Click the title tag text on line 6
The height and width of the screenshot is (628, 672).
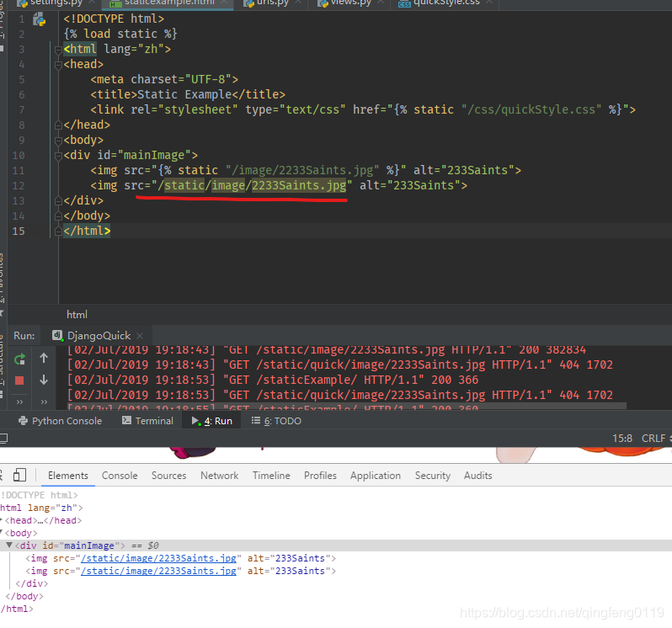tap(188, 94)
